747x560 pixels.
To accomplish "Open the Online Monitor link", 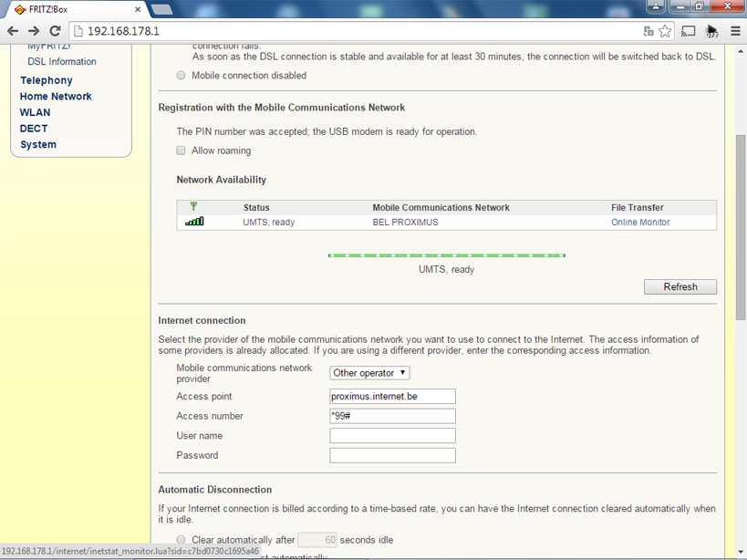I will point(640,222).
